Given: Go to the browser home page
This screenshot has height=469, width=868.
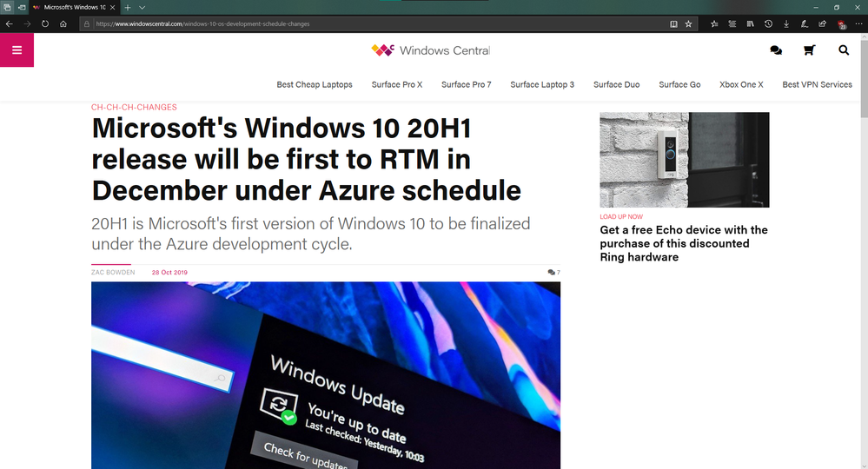Looking at the screenshot, I should [x=63, y=23].
